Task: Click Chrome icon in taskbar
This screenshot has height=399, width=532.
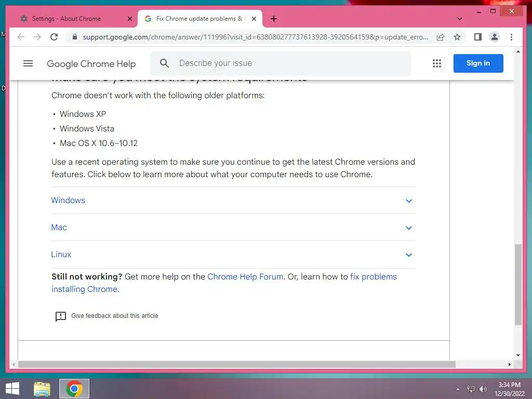Action: coord(74,389)
